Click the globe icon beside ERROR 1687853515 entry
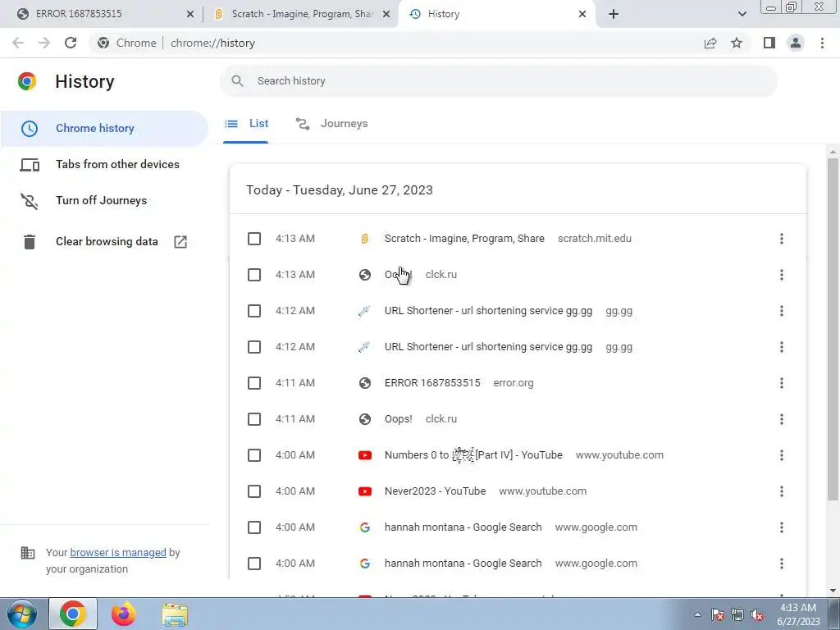 (365, 383)
